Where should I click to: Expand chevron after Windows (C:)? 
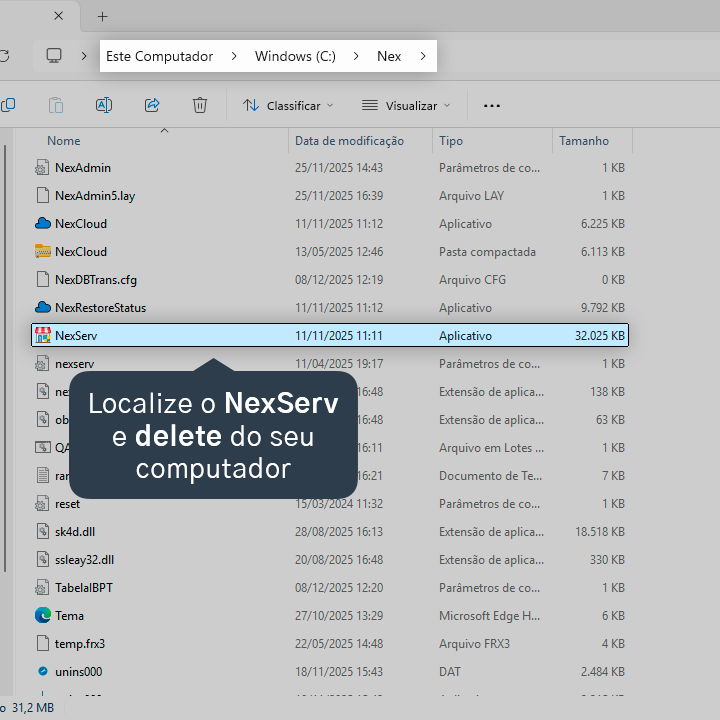(x=356, y=56)
